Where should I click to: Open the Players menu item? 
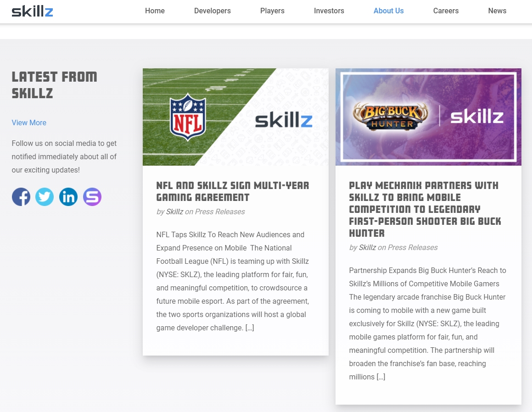(x=272, y=11)
